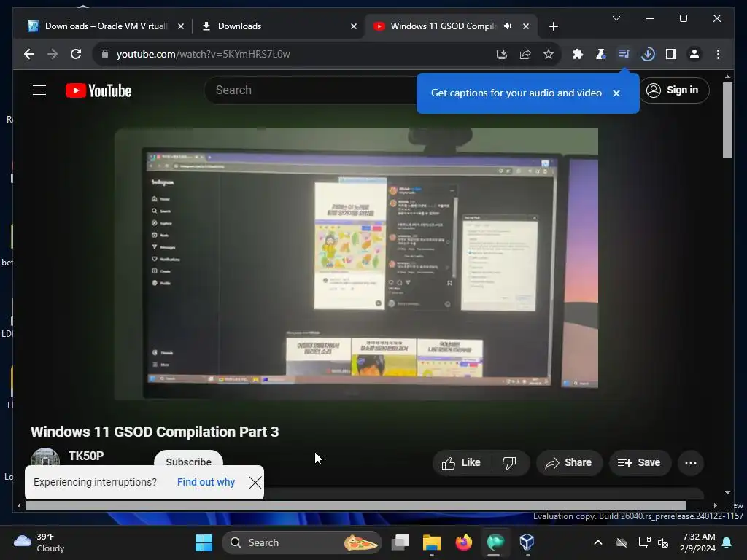The height and width of the screenshot is (560, 747).
Task: Mute the tab via speaker icon
Action: [x=508, y=26]
